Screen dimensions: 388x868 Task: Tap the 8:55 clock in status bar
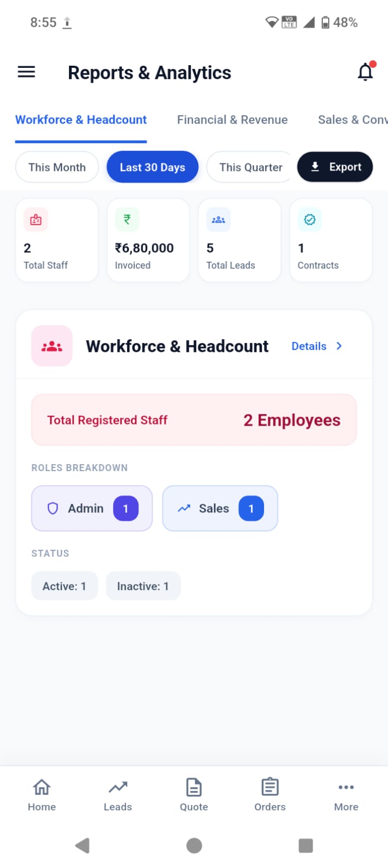point(43,22)
